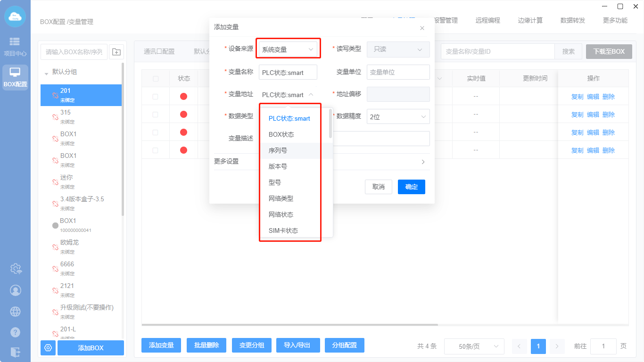Select 序列号 from the address list
Image resolution: width=644 pixels, height=362 pixels.
pos(278,150)
